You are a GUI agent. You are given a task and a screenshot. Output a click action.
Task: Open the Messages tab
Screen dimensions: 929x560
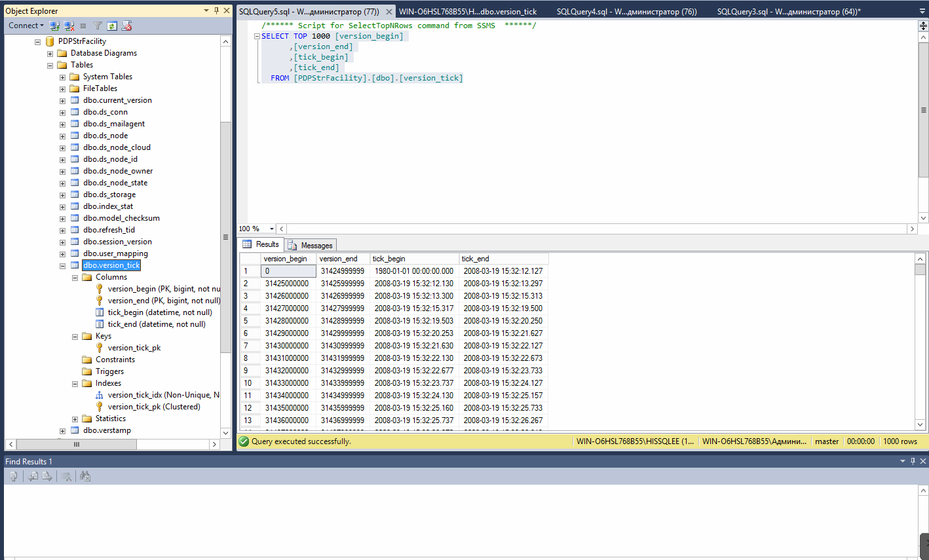[311, 245]
